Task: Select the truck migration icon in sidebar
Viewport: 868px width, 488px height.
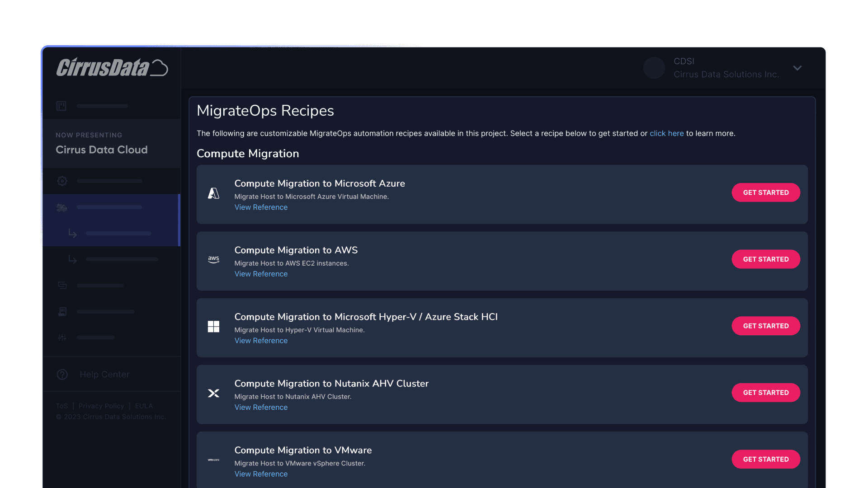Action: 62,207
